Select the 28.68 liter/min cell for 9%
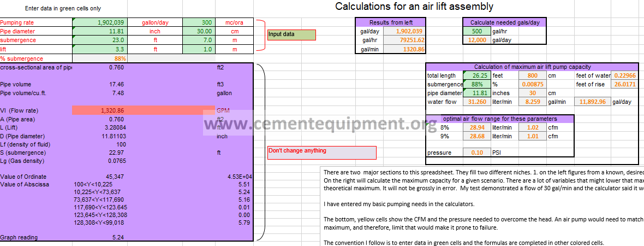This screenshot has width=644, height=246. pyautogui.click(x=476, y=136)
